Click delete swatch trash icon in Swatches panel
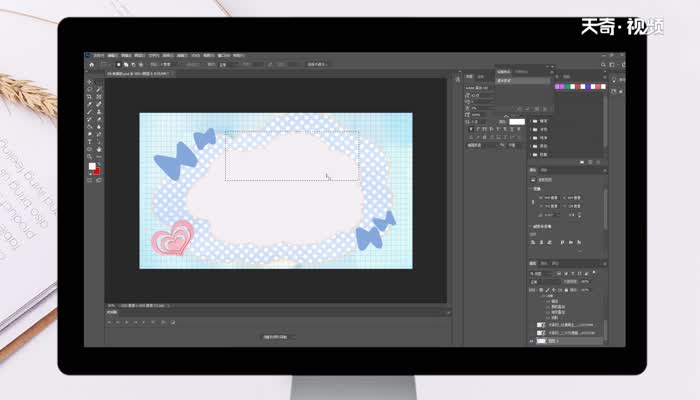The width and height of the screenshot is (700, 400). tap(598, 162)
